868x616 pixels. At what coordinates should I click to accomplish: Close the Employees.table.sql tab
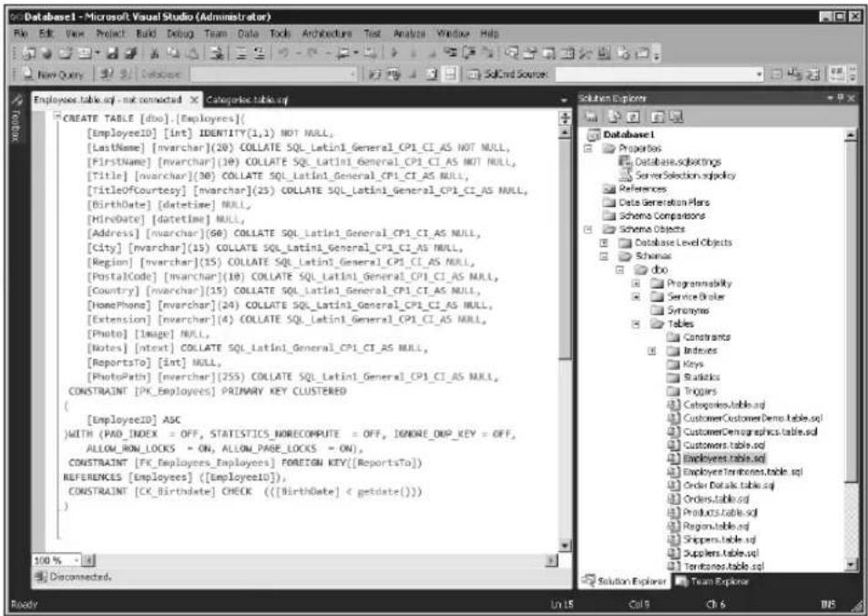[194, 99]
